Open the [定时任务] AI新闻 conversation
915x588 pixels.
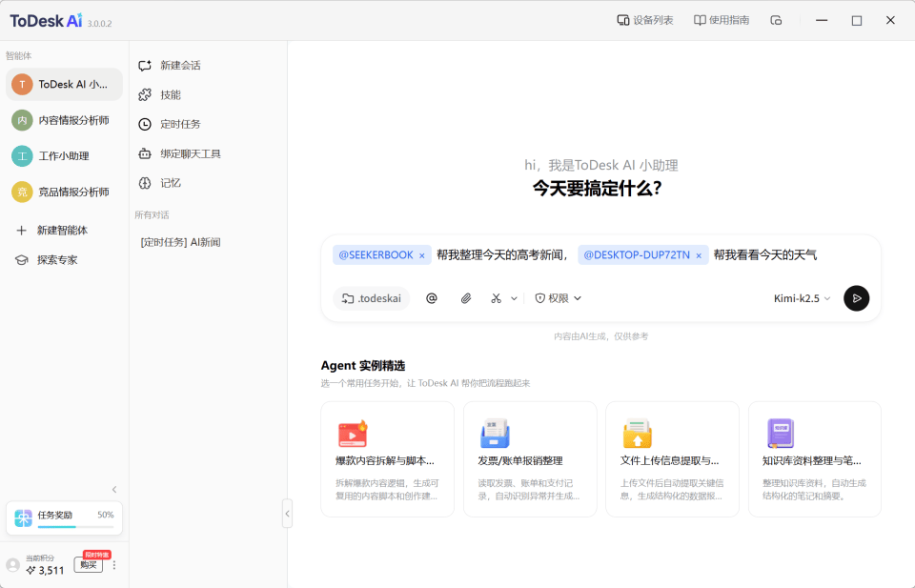pyautogui.click(x=180, y=242)
